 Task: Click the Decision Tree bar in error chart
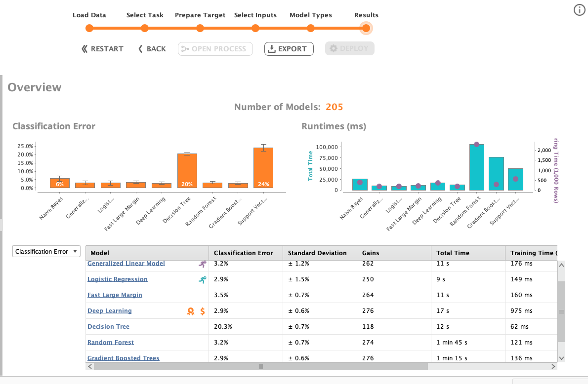click(x=187, y=171)
